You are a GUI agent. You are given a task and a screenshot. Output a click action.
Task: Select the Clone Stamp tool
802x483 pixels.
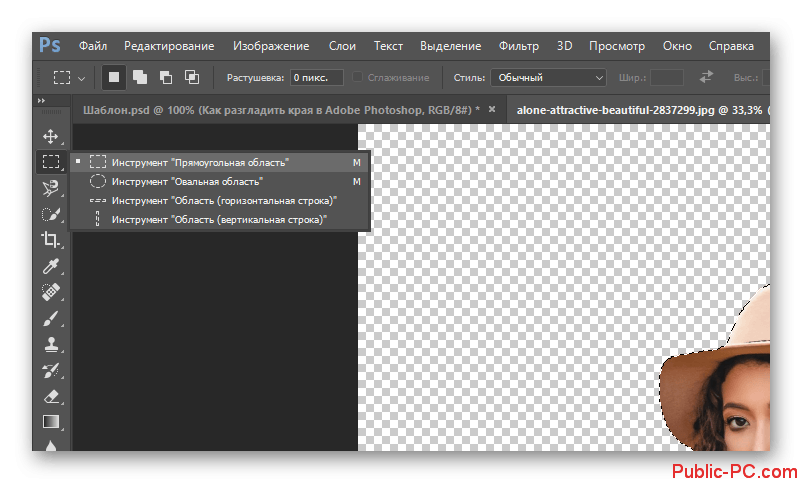click(50, 344)
